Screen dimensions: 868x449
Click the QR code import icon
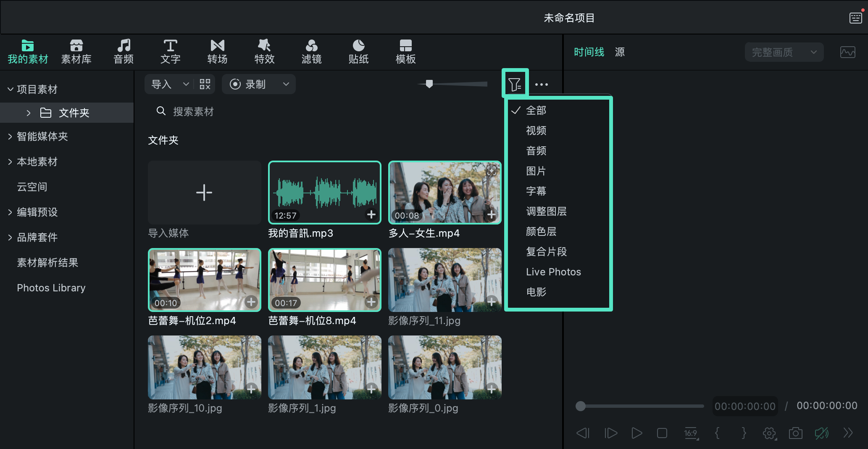tap(205, 84)
